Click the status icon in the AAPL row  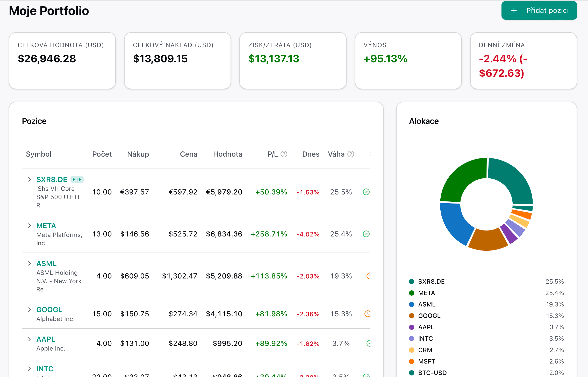point(369,343)
